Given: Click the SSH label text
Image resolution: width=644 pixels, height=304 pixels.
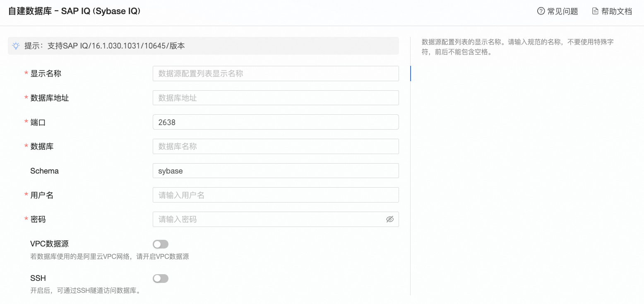Looking at the screenshot, I should 38,278.
